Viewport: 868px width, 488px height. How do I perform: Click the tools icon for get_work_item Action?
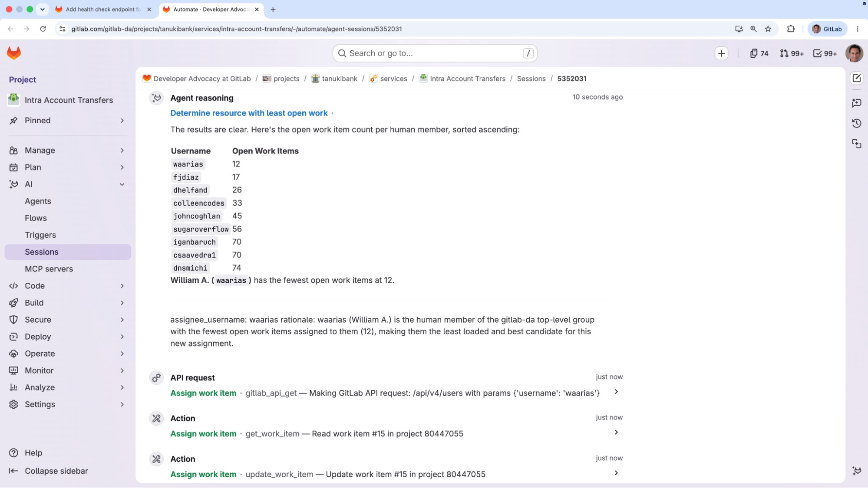[x=156, y=419]
